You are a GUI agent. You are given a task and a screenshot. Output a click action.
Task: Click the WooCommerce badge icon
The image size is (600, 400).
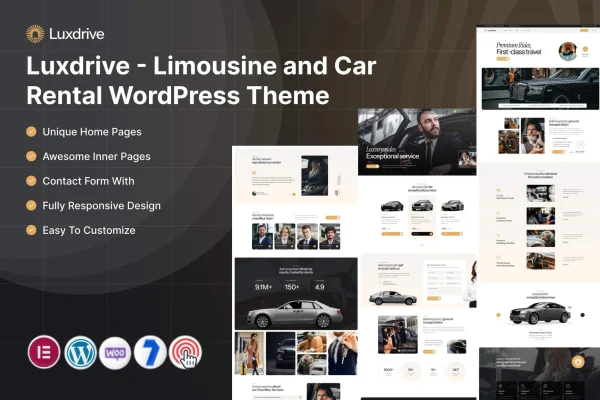click(x=115, y=353)
